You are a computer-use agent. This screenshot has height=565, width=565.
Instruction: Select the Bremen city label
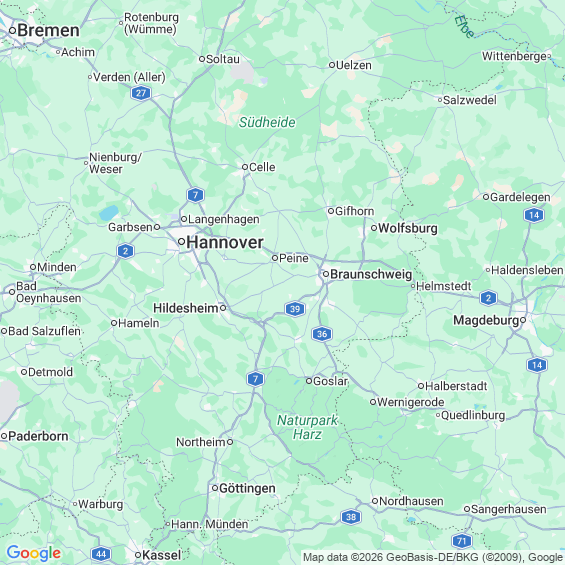tap(48, 30)
